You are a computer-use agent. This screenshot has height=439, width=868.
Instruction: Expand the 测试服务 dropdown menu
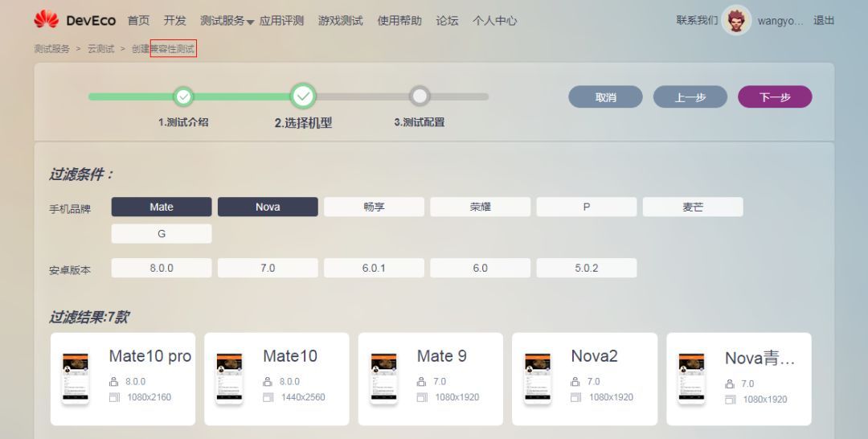click(227, 21)
